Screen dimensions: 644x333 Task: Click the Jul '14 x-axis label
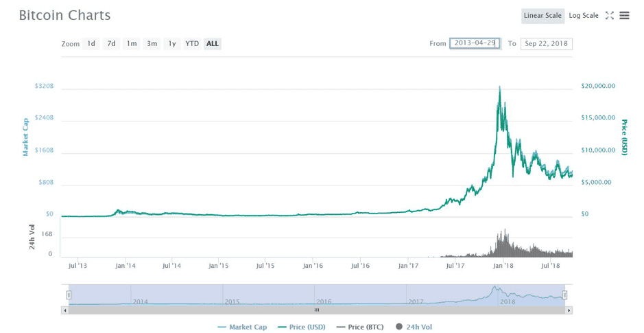click(171, 266)
